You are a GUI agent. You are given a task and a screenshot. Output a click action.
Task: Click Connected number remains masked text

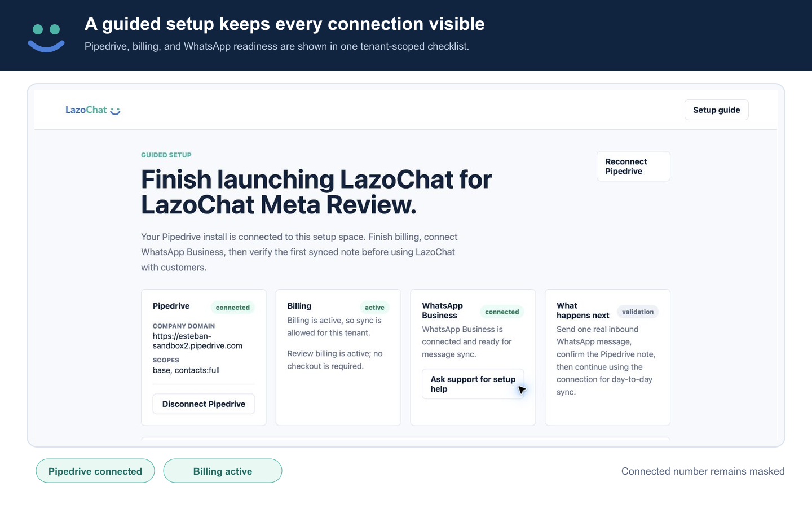pyautogui.click(x=703, y=471)
